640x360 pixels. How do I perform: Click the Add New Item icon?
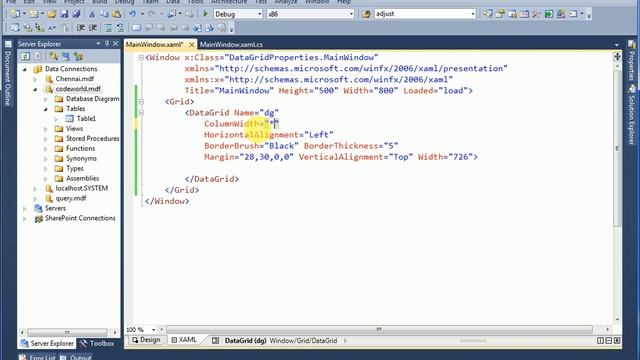point(33,14)
